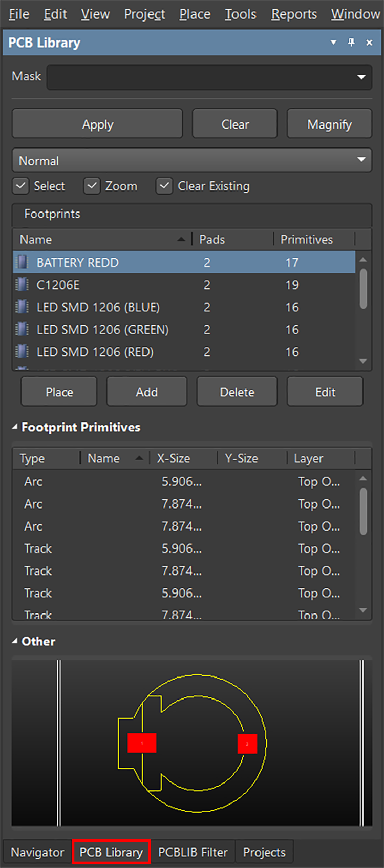Click the LED SMD 1206 (GREEN) footprint icon
Viewport: 384px width, 868px height.
pyautogui.click(x=22, y=329)
